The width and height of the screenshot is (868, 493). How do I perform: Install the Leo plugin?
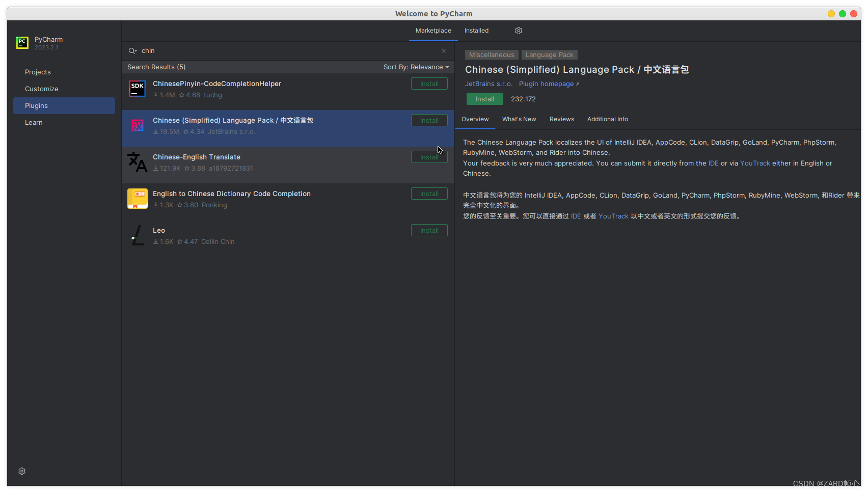coord(429,231)
